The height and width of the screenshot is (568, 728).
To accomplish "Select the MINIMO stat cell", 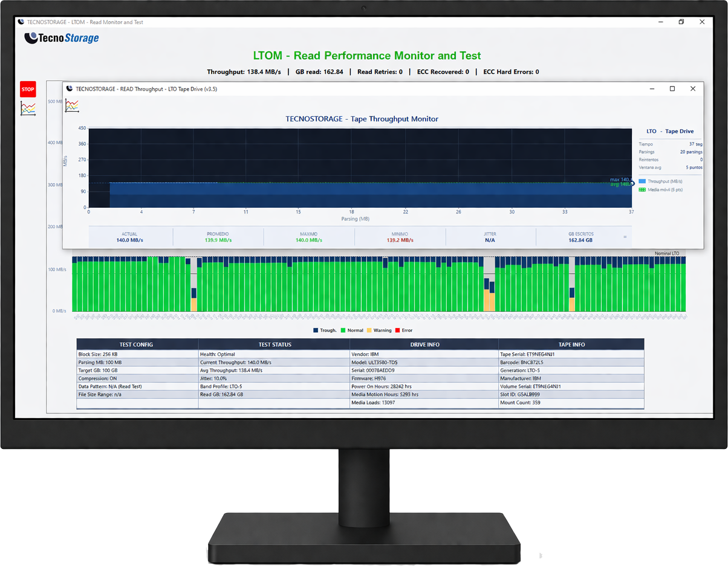I will (x=400, y=237).
